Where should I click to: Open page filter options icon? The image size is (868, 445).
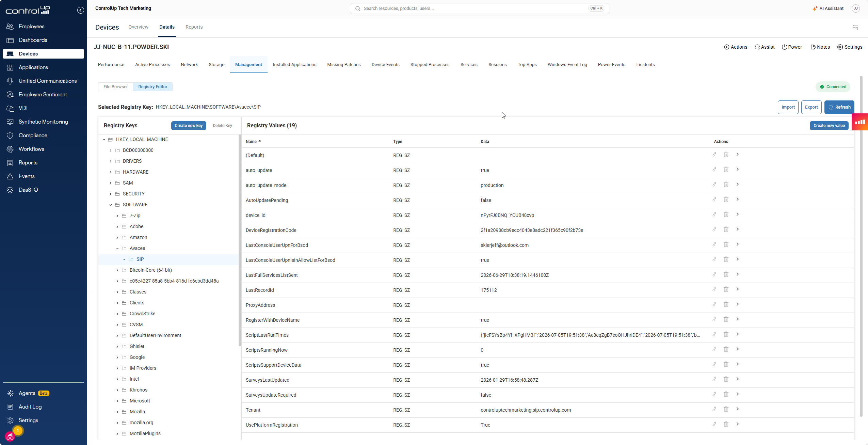[x=855, y=27]
